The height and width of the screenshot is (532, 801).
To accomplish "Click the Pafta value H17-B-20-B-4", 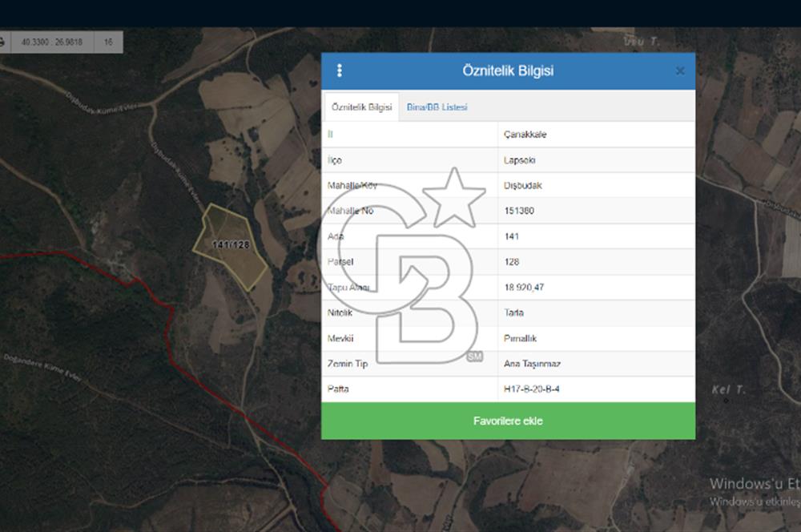I will click(531, 389).
